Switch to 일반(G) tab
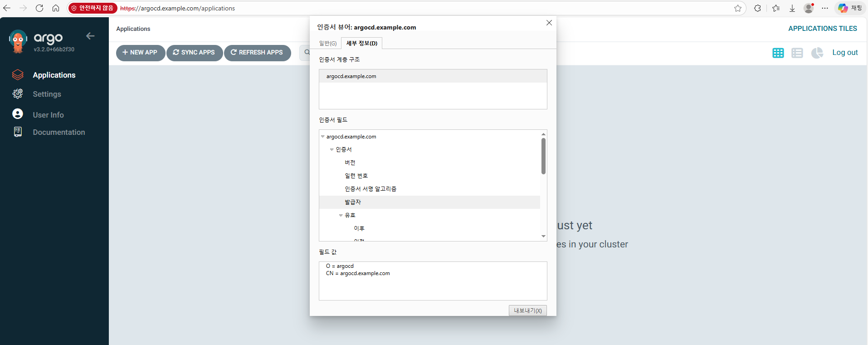Viewport: 868px width, 345px height. [x=328, y=43]
